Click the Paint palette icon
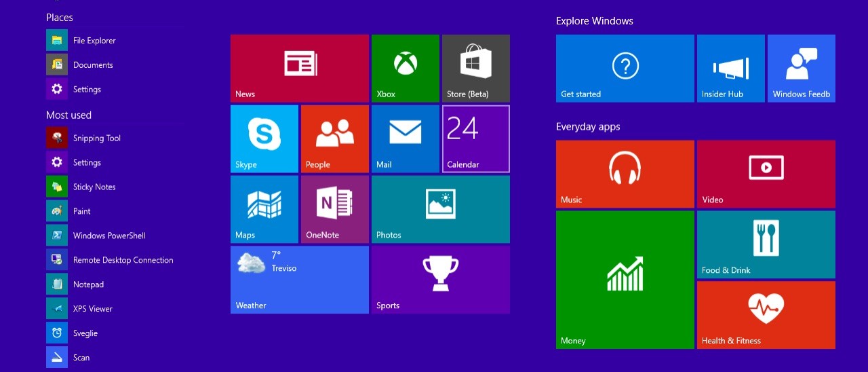Screen dimensions: 868x372 click(57, 212)
